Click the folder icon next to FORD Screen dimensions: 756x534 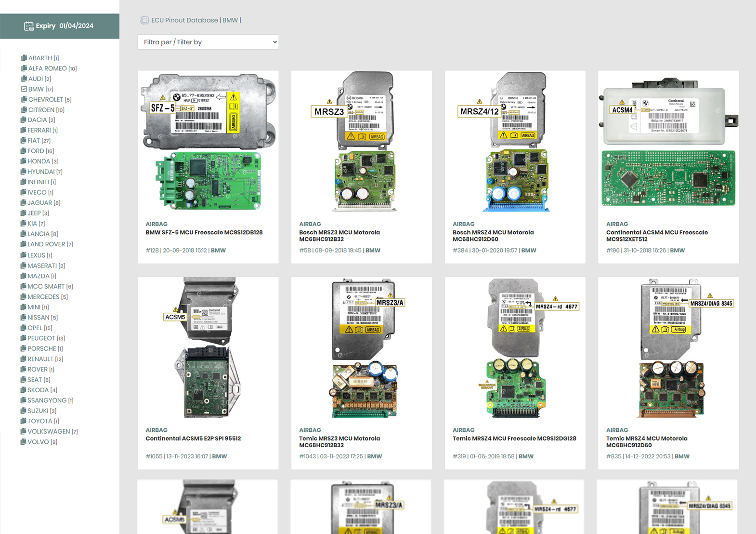pyautogui.click(x=23, y=151)
